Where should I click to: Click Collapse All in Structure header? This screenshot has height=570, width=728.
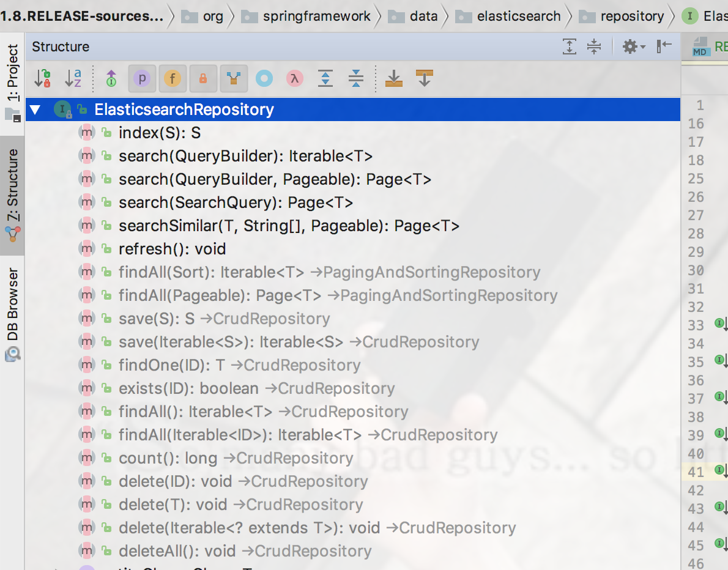tap(594, 46)
